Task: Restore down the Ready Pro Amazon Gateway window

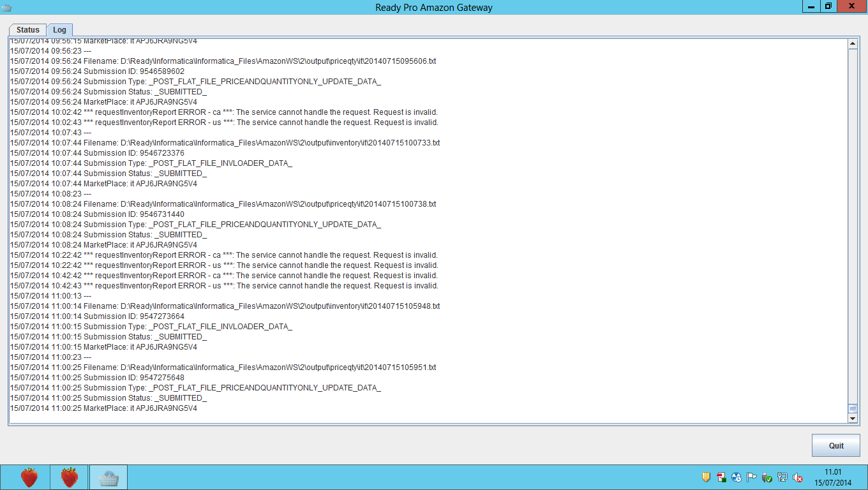Action: 828,6
